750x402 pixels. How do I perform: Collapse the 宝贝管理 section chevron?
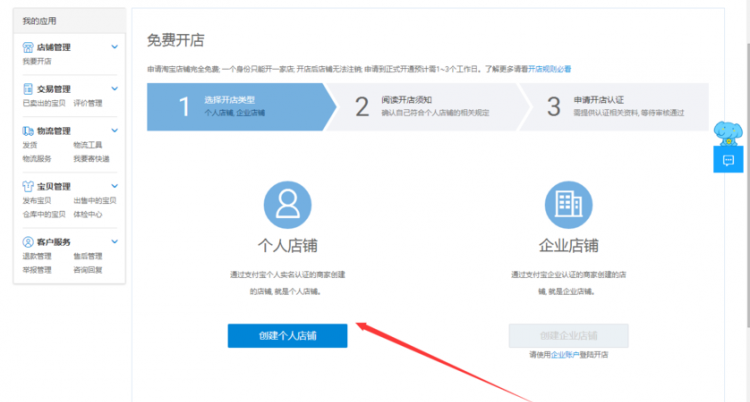click(x=114, y=186)
